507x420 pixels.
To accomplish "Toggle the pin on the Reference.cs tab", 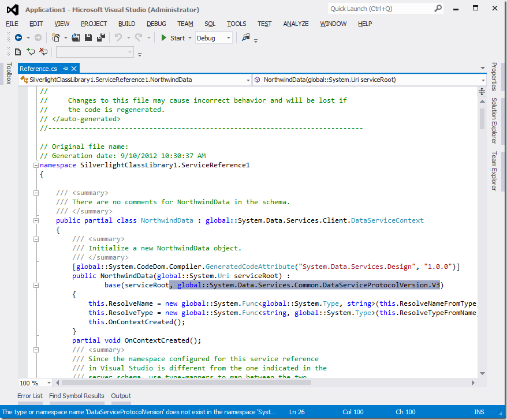I will click(66, 69).
